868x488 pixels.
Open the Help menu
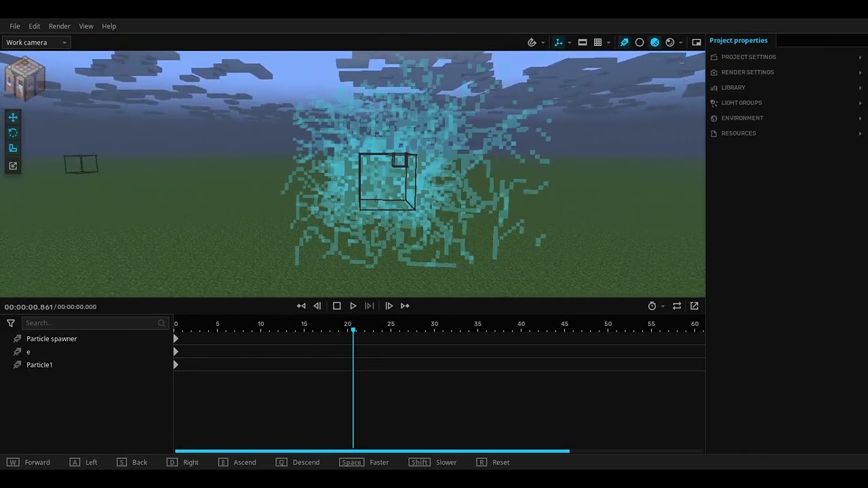pyautogui.click(x=109, y=26)
